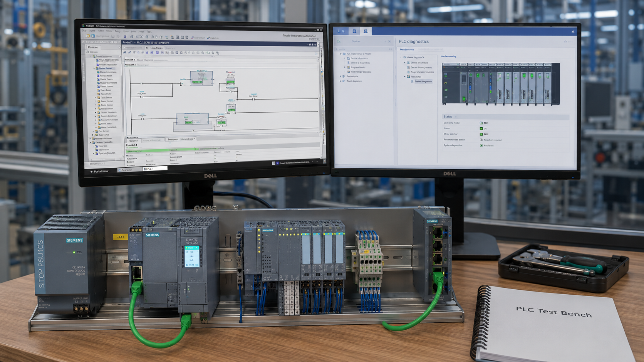
Task: Click the leftmost icon tab in diagnostics title bar
Action: (341, 31)
